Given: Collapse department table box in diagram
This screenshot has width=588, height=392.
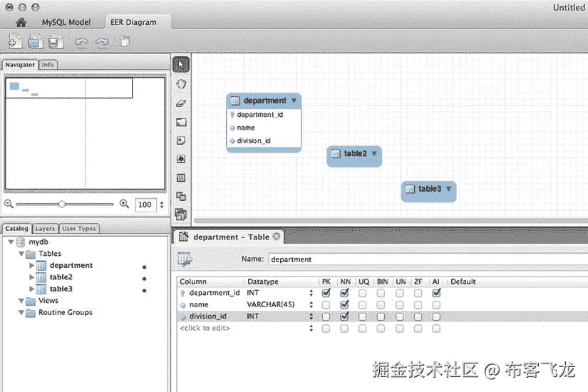Looking at the screenshot, I should coord(294,100).
